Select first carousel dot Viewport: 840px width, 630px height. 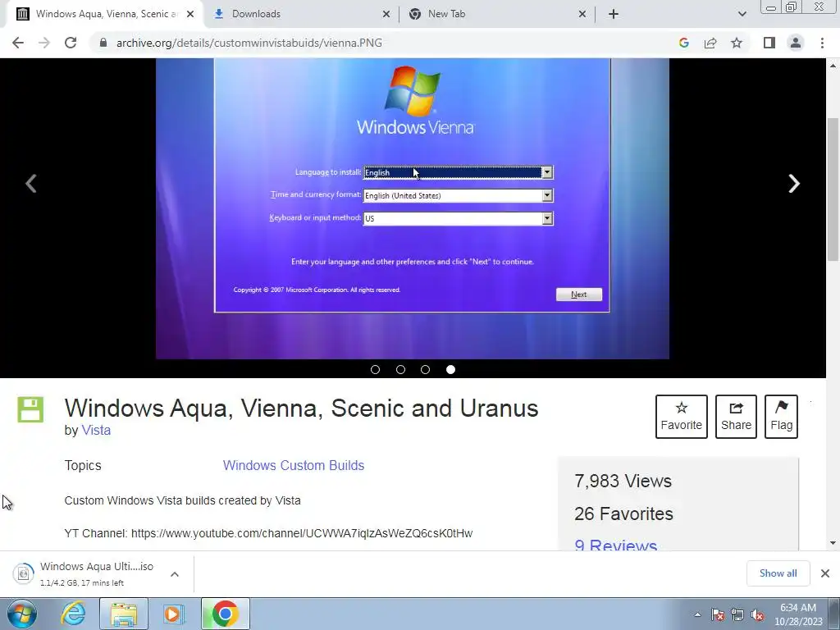pyautogui.click(x=375, y=370)
